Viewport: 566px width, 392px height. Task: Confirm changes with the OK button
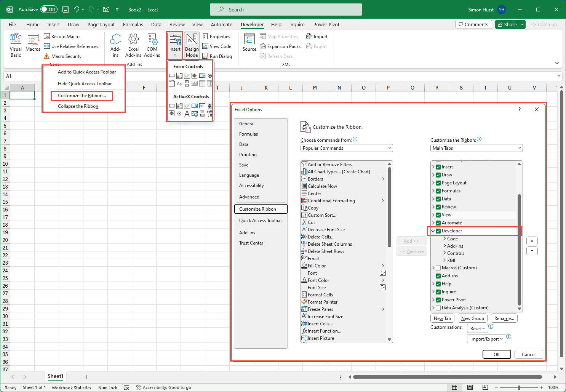pos(496,354)
